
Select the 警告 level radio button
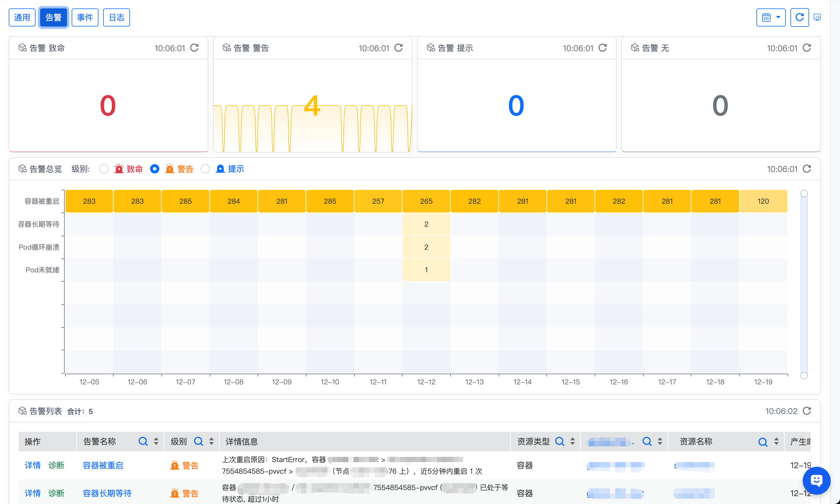click(x=155, y=169)
